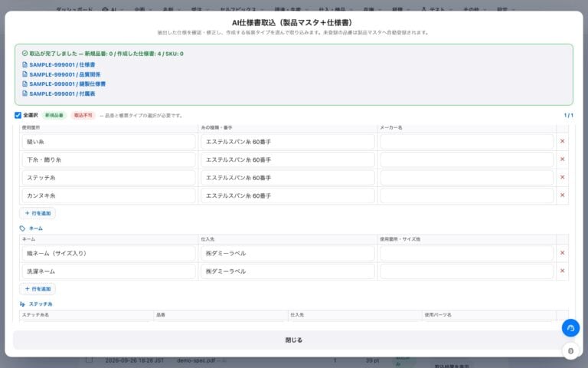Click the check-circle icon in completion message

[24, 54]
